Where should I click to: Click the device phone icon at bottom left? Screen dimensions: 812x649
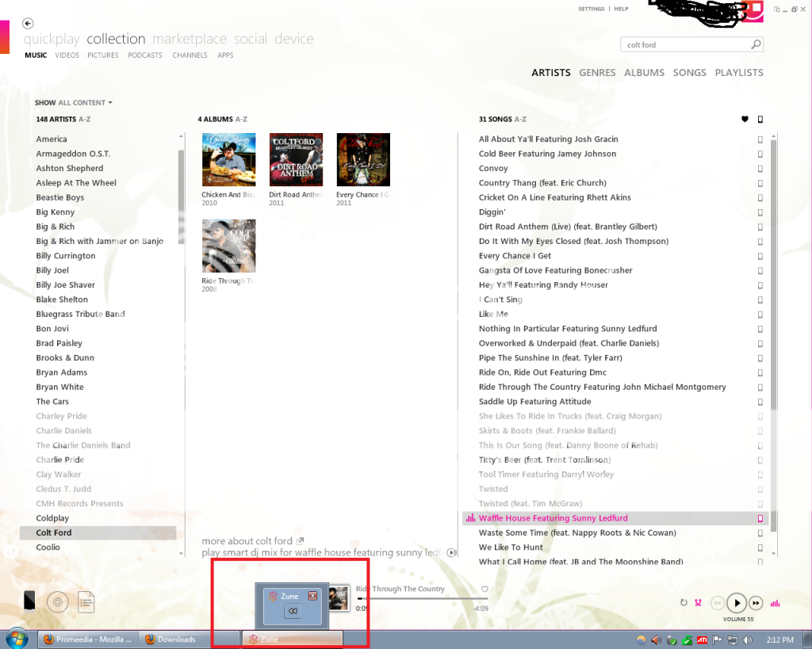29,601
